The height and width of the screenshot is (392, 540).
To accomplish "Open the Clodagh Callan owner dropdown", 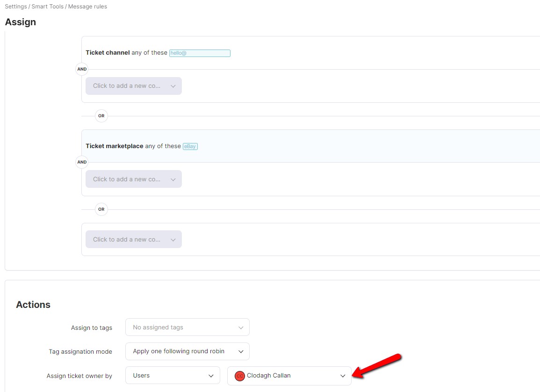I will [x=289, y=376].
